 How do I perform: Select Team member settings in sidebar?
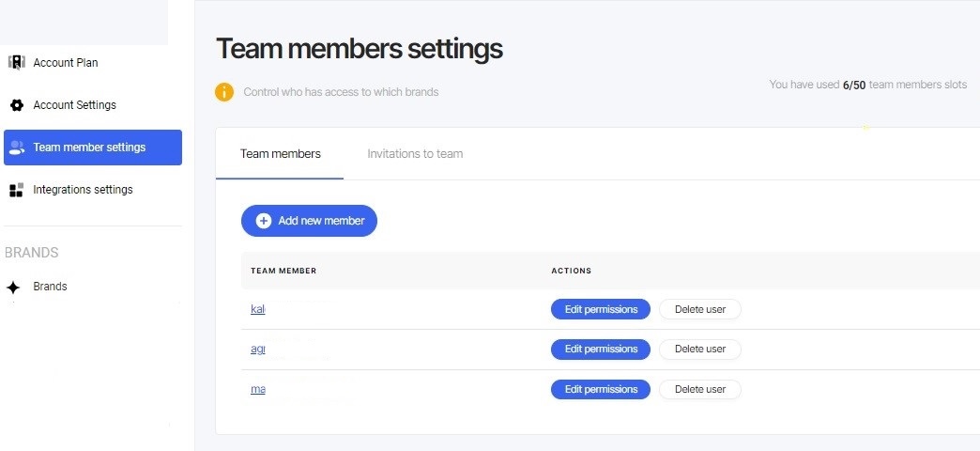pyautogui.click(x=93, y=148)
